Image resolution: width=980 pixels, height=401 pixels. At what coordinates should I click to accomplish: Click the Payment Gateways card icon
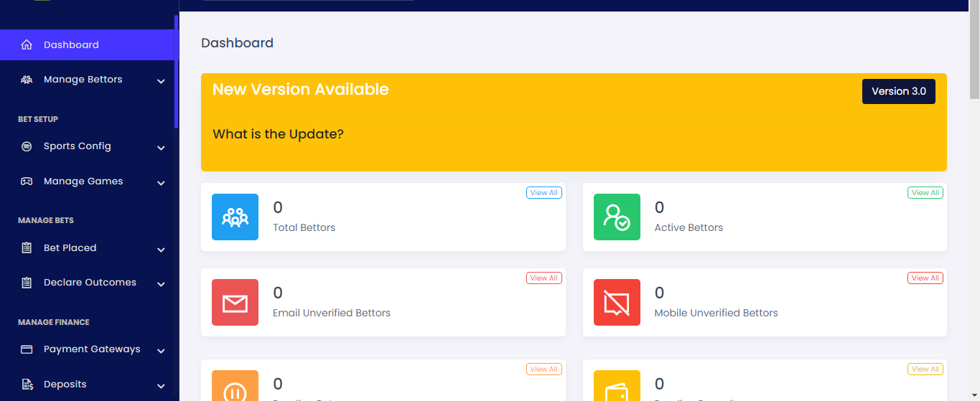[27, 349]
